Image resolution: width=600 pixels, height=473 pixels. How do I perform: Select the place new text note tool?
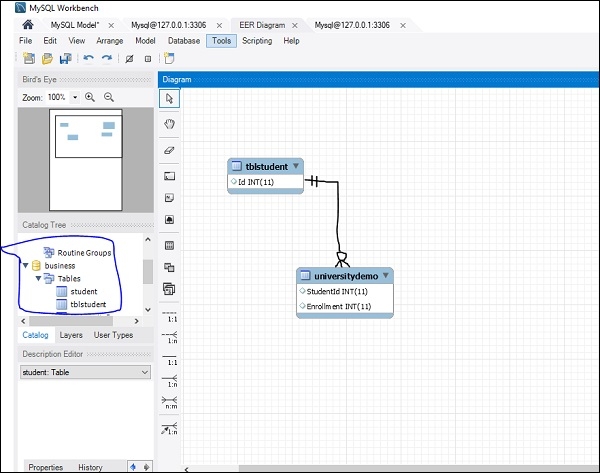coord(169,198)
